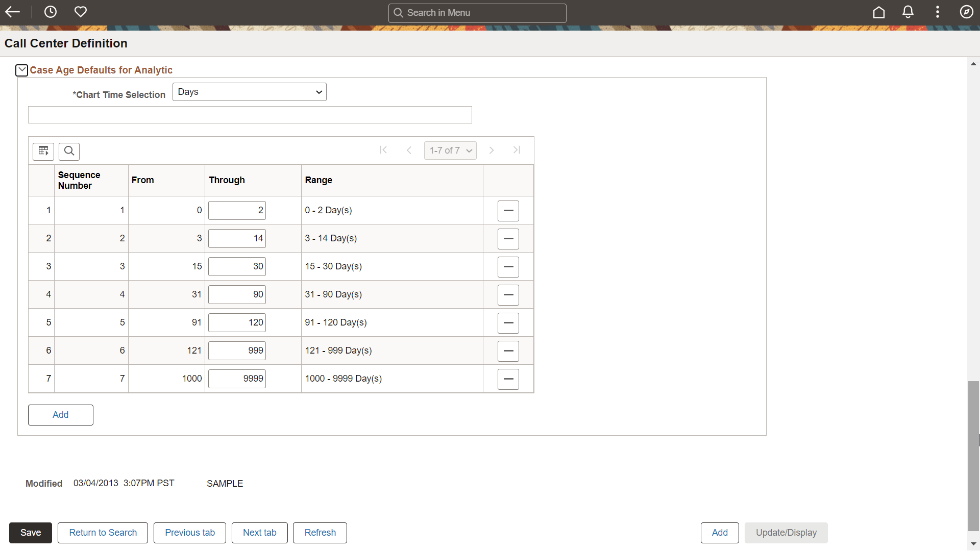The image size is (980, 551).
Task: Collapse Case Age Defaults for Analytic section
Action: tap(21, 70)
